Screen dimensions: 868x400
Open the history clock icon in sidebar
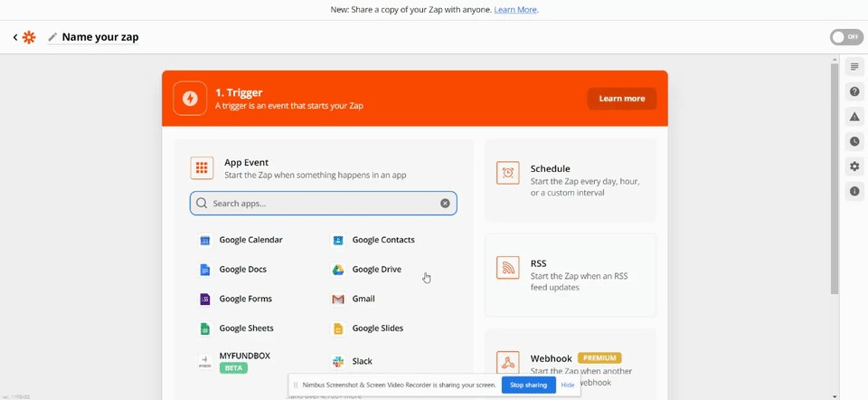854,141
